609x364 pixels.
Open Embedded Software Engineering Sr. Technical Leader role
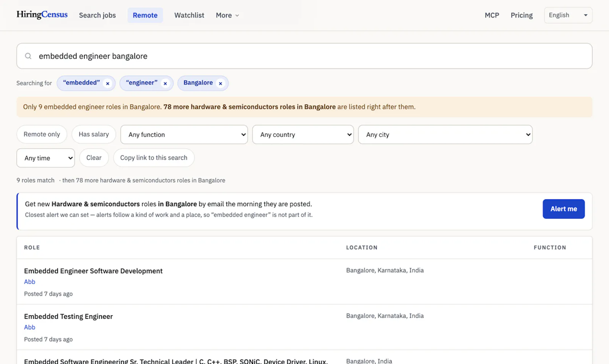click(176, 361)
